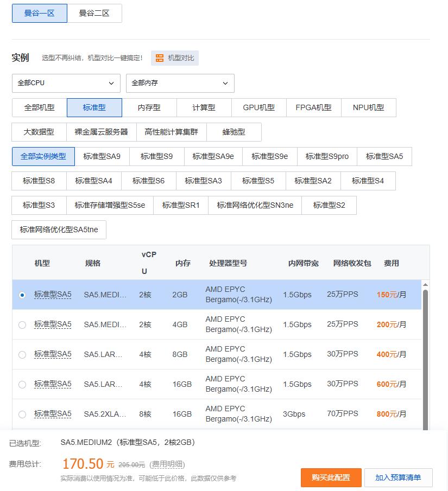448x491 pixels.
Task: Choose 标准型S3 instance type
Action: (x=39, y=205)
